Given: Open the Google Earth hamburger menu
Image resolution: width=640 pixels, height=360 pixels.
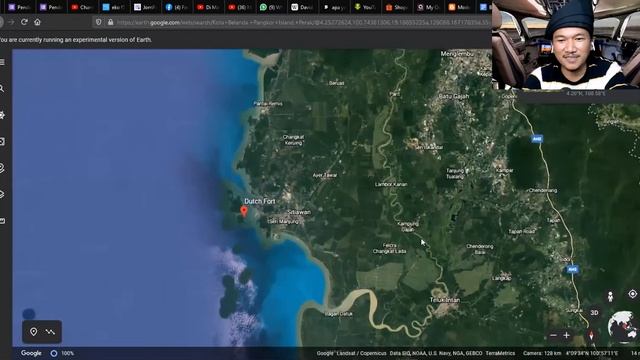Looking at the screenshot, I should [2, 62].
